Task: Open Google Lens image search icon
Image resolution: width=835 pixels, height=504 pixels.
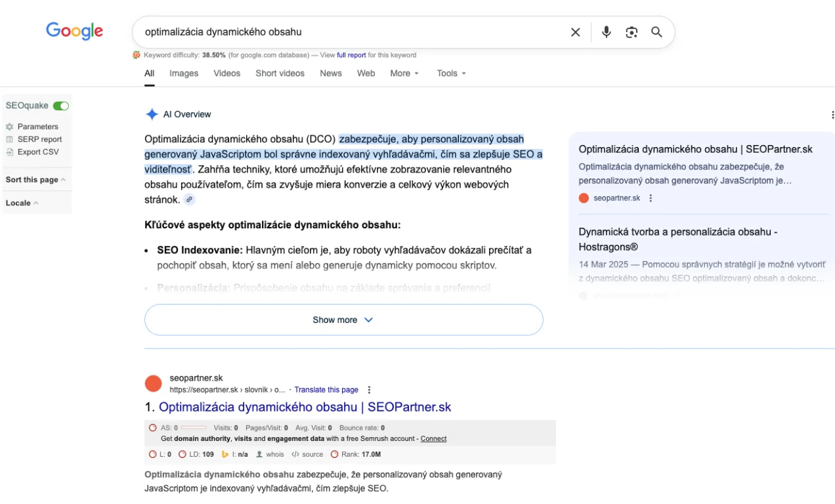Action: [x=632, y=32]
